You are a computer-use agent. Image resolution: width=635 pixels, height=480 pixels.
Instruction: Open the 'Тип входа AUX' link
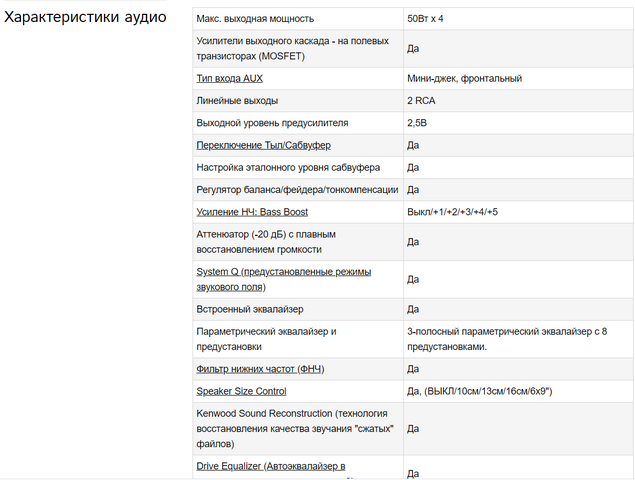[230, 79]
